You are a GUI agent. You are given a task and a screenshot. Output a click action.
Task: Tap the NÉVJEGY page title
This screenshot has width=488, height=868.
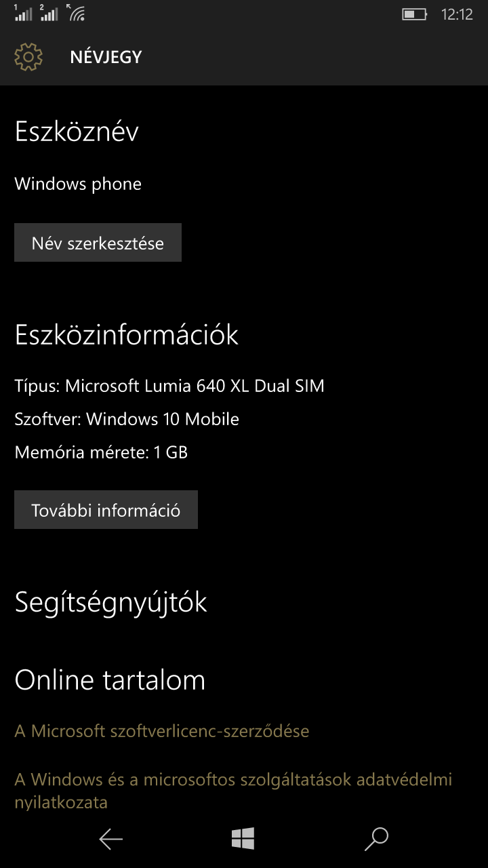(x=106, y=57)
